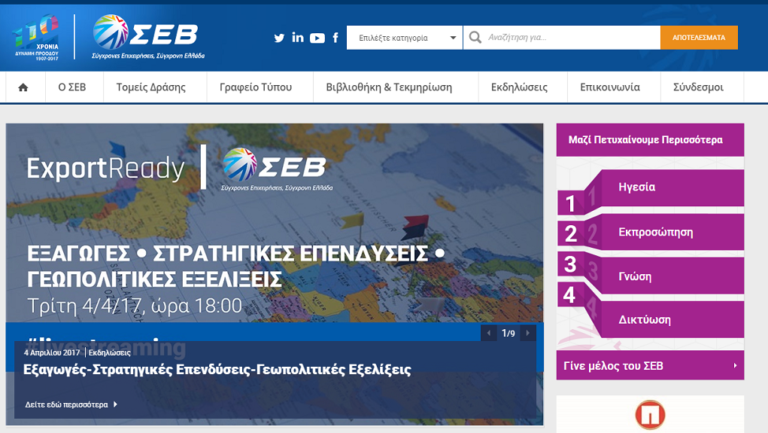The height and width of the screenshot is (433, 768).
Task: Open the Facebook icon in the header
Action: [336, 38]
